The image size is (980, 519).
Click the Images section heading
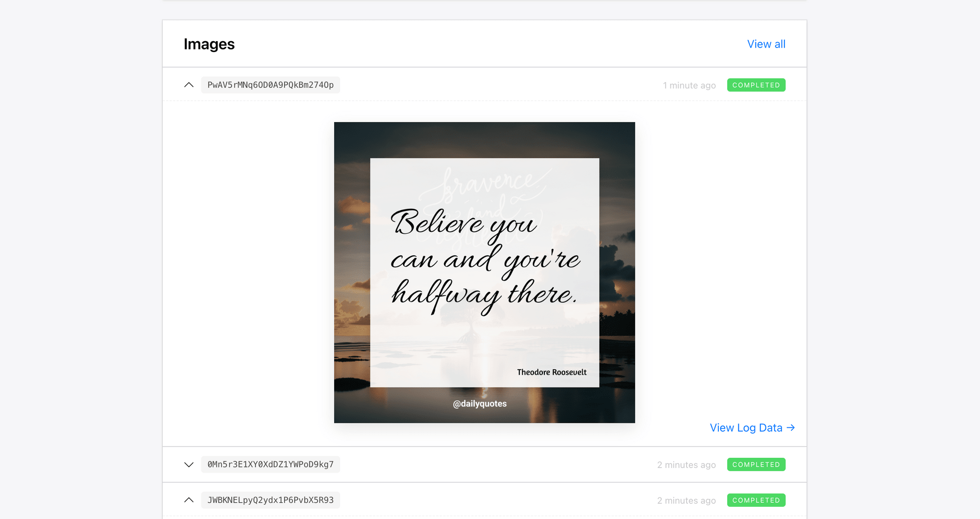(209, 44)
